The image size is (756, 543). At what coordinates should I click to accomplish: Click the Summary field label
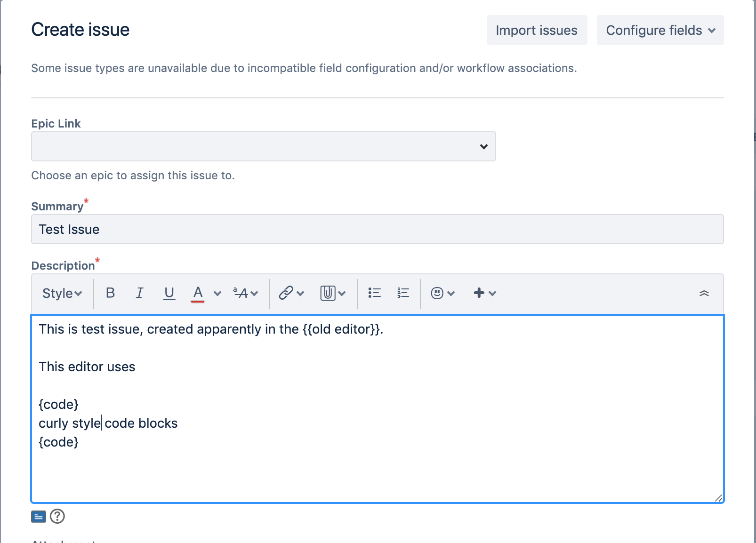click(x=57, y=207)
